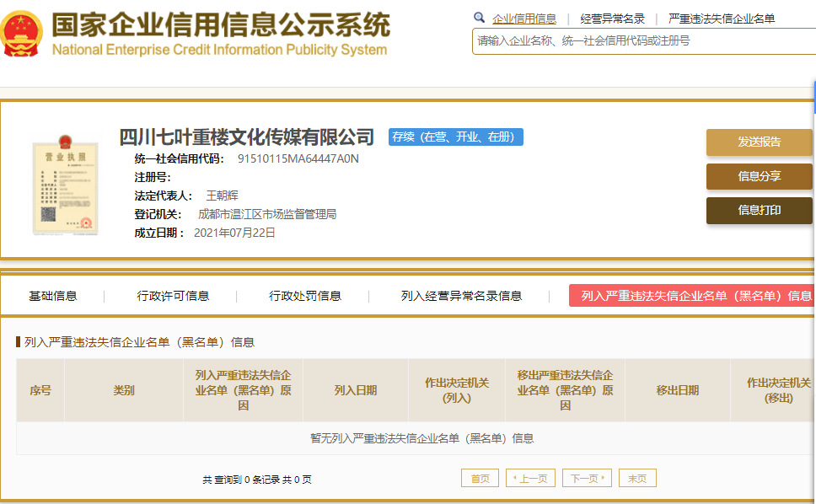Image resolution: width=816 pixels, height=504 pixels.
Task: Go to previous page with 上一页
Action: pos(530,478)
